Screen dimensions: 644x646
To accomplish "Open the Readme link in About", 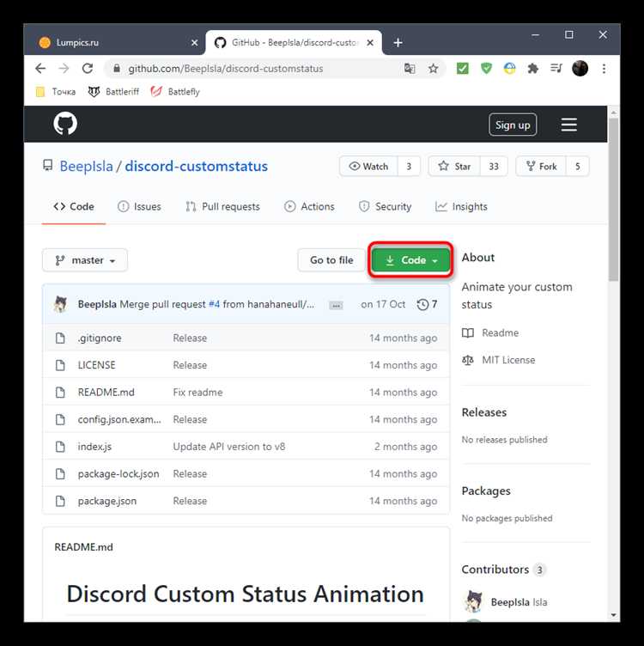I will tap(490, 333).
